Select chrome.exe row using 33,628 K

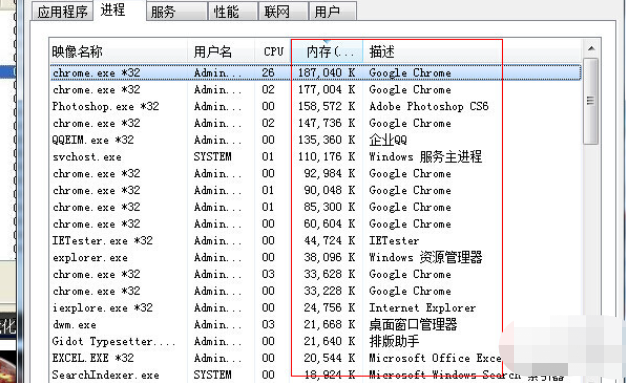coord(315,274)
